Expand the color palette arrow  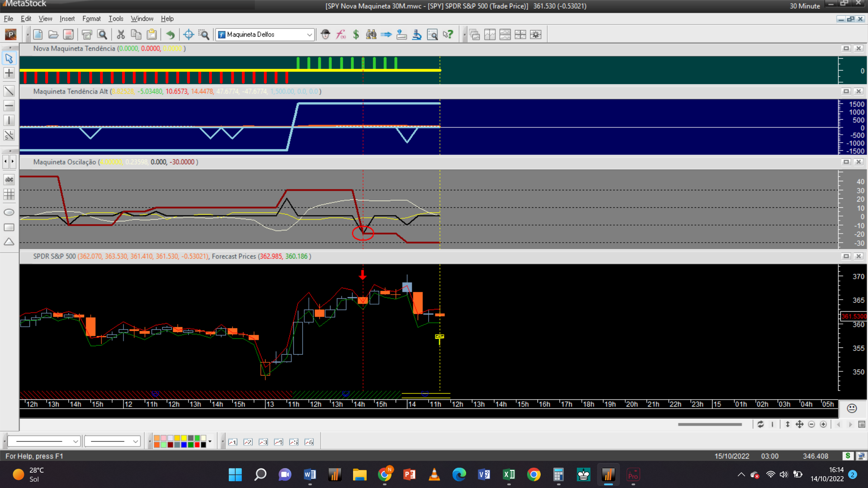[x=210, y=441]
